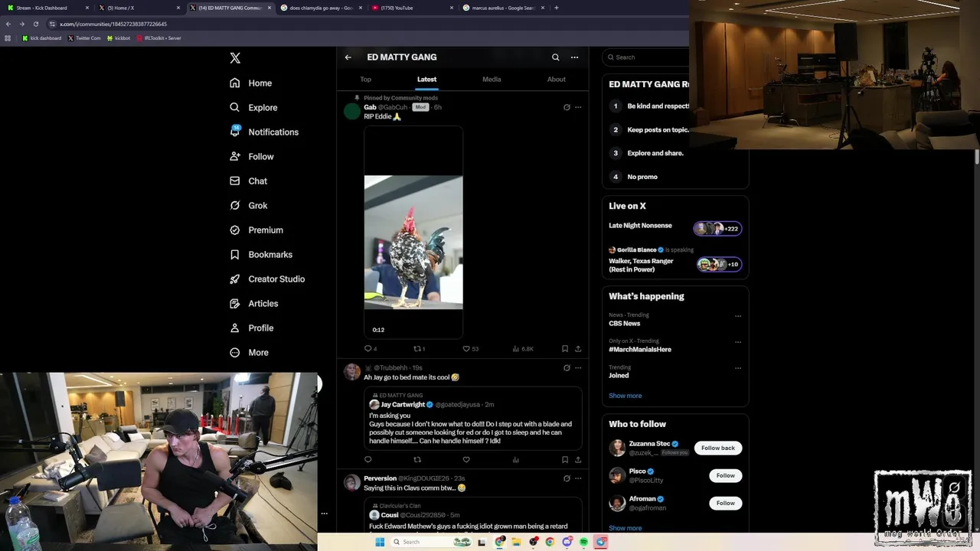This screenshot has height=551, width=980.
Task: Follow Afroman
Action: [x=725, y=503]
